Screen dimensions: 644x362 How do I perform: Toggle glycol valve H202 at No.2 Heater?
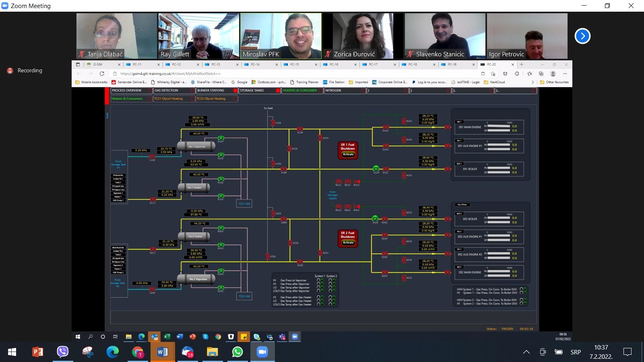tap(221, 228)
